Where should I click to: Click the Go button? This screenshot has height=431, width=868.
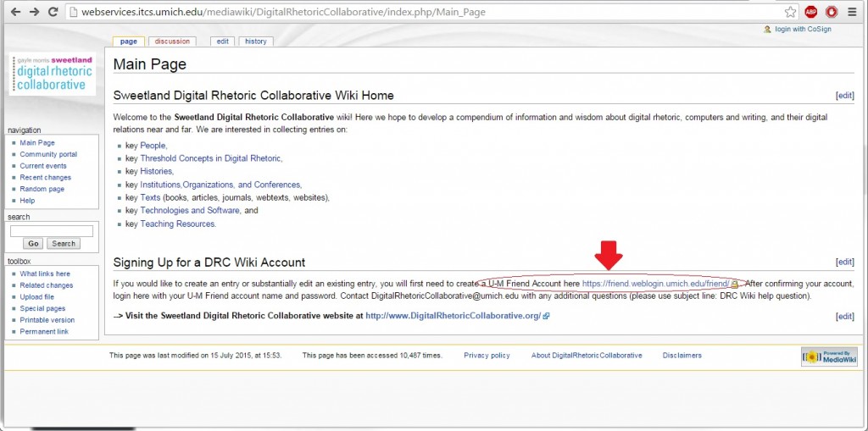(33, 243)
